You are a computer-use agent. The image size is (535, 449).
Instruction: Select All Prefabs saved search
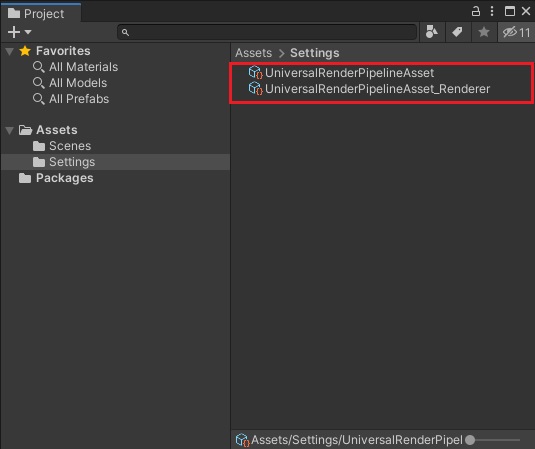79,99
